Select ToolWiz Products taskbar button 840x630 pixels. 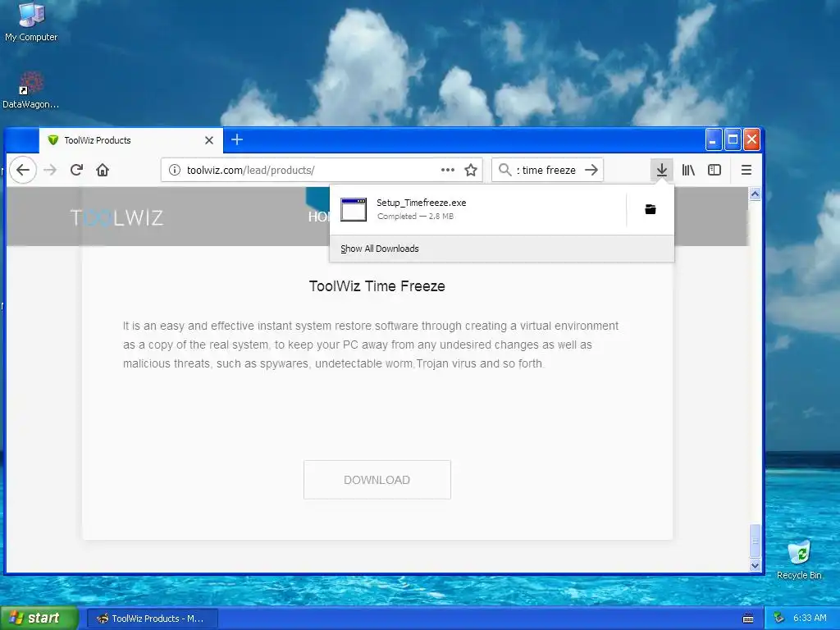pos(152,619)
